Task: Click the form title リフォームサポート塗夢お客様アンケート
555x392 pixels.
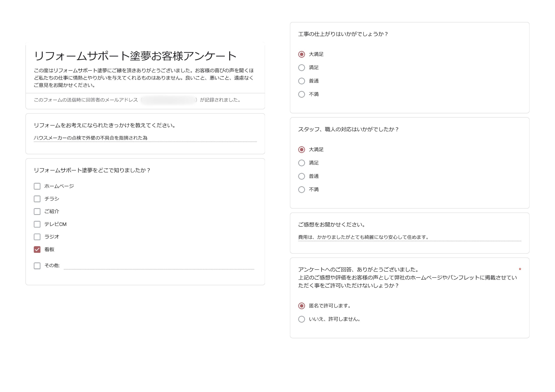Action: 135,56
